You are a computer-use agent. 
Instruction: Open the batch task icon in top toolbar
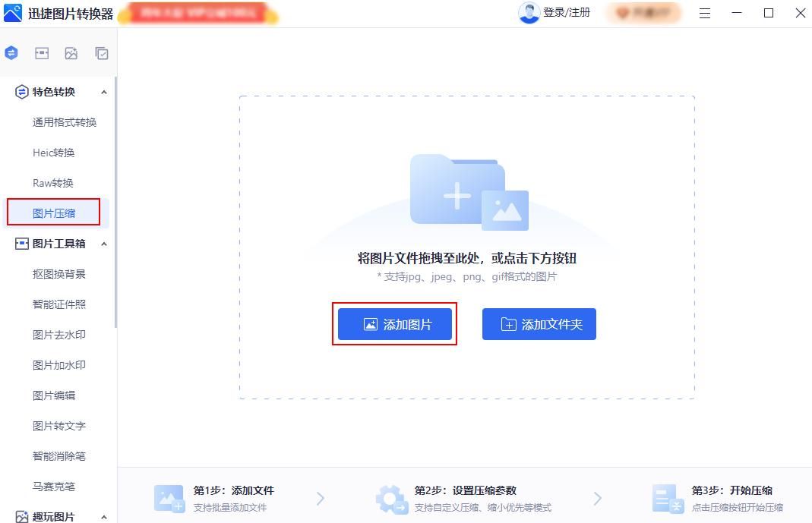coord(101,53)
